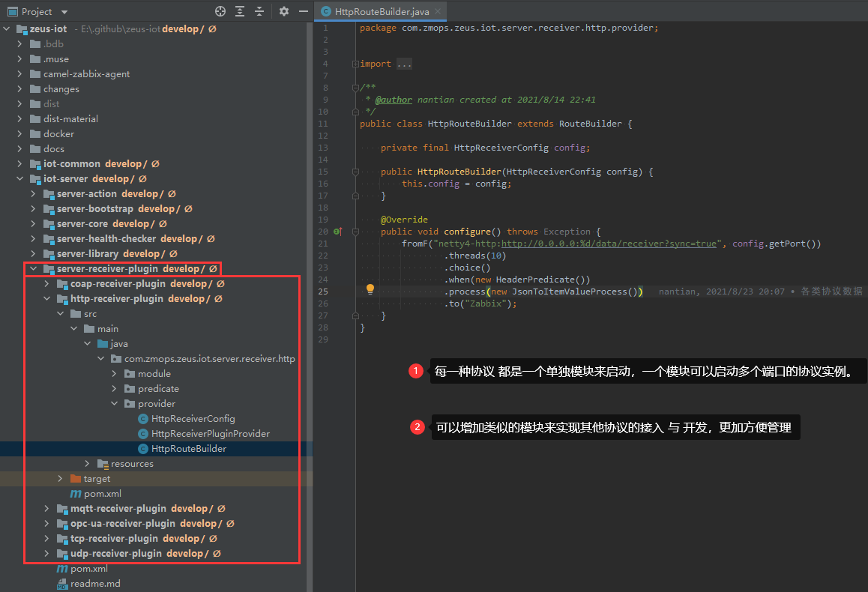The width and height of the screenshot is (868, 592).
Task: Click the readme.md markdown file icon
Action: pos(62,584)
